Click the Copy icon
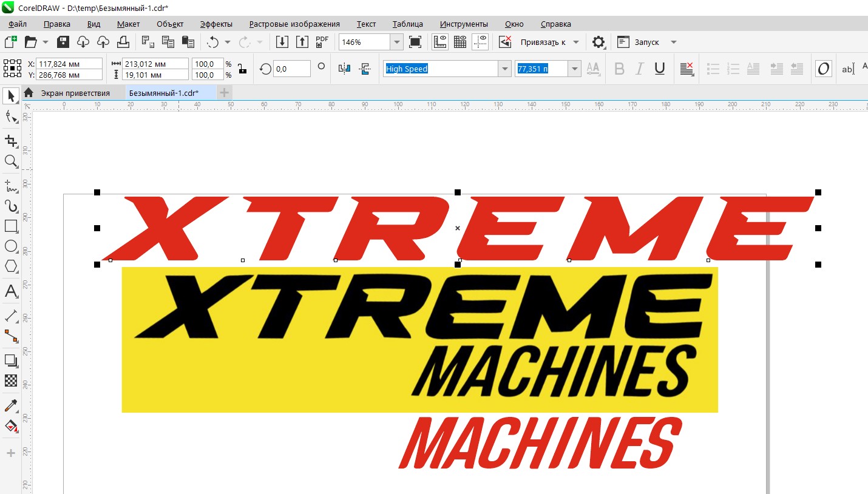868x494 pixels. coord(168,42)
